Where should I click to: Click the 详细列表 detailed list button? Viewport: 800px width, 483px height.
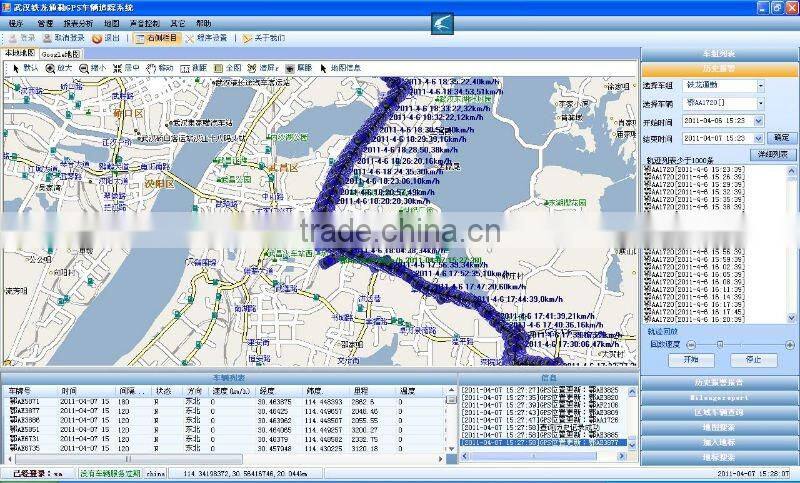[773, 154]
